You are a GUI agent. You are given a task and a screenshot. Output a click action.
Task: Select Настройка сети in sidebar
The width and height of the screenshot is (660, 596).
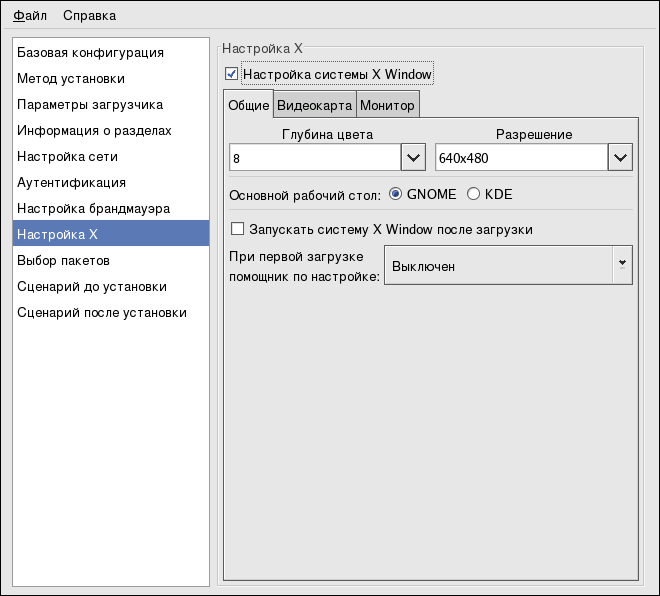coord(67,156)
